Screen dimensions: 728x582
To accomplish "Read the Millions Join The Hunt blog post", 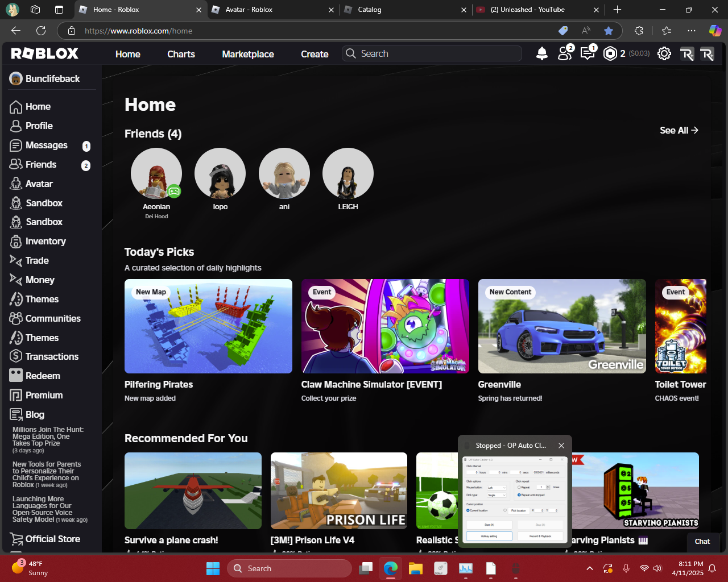I will 48,440.
